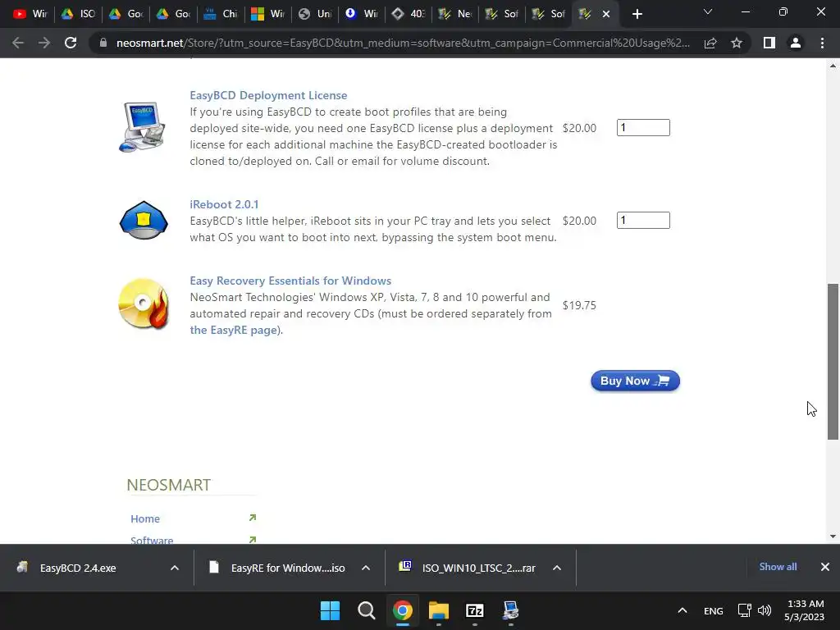Open Easy Recovery Essentials for Windows link

(x=290, y=281)
